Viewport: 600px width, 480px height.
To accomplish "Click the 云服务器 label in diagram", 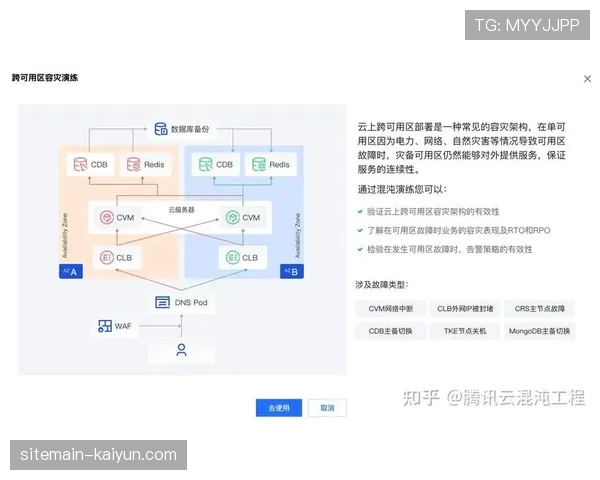I will [181, 210].
